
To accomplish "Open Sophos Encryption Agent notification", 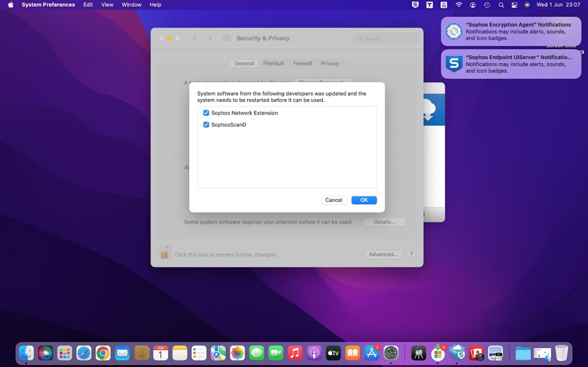I will coord(511,31).
